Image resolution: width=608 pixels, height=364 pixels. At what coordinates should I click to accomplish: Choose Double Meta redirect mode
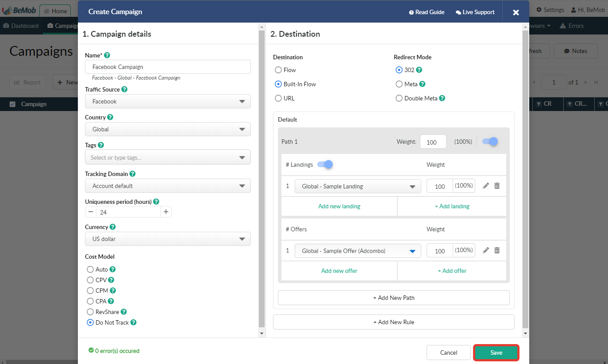click(399, 98)
